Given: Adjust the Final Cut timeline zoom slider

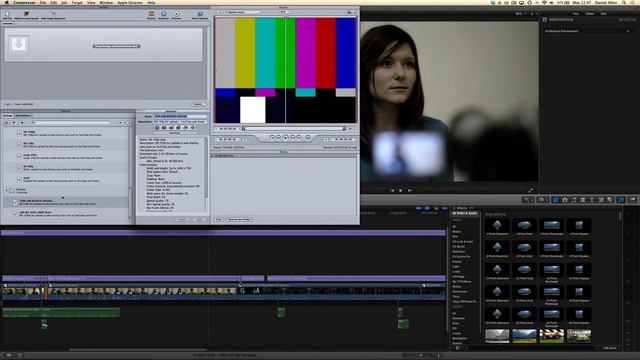Looking at the screenshot, I should tap(420, 356).
